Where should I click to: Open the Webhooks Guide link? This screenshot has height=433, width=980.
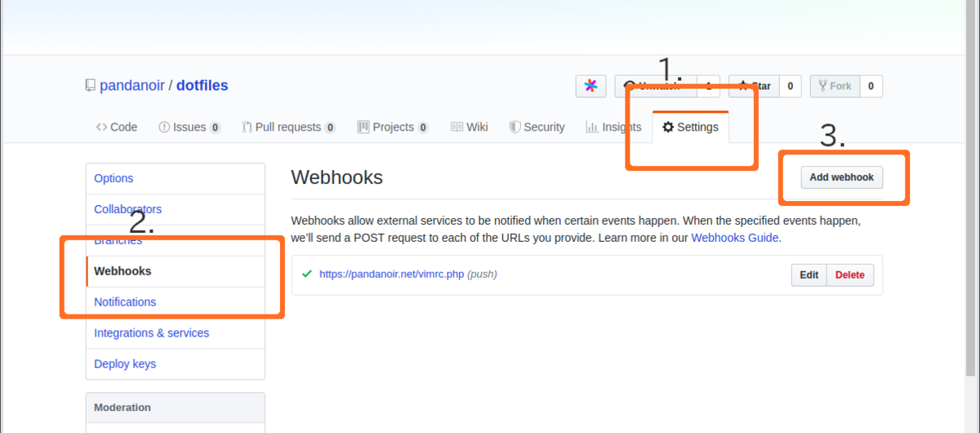(735, 238)
